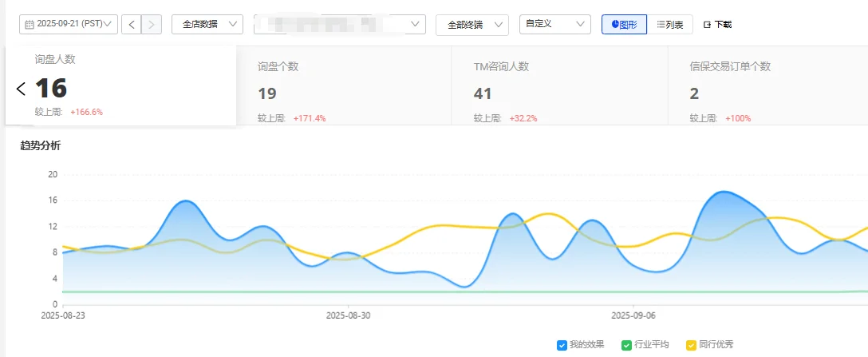
Task: Click the list icon in 列表 button
Action: click(x=661, y=25)
